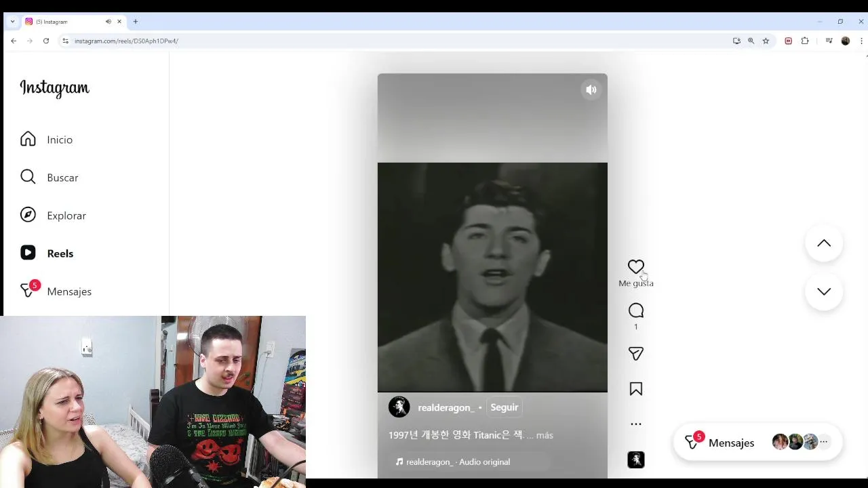The image size is (868, 488).
Task: Open realderagon_ profile avatar
Action: click(x=399, y=407)
